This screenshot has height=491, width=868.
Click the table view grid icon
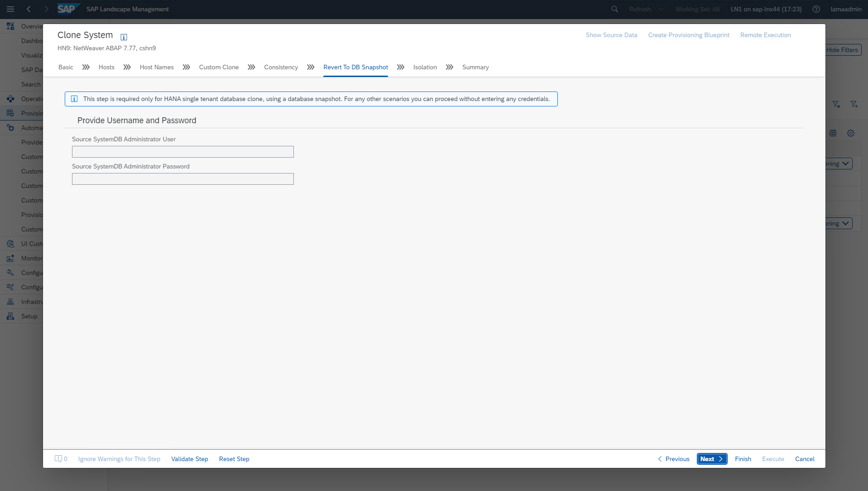click(833, 133)
